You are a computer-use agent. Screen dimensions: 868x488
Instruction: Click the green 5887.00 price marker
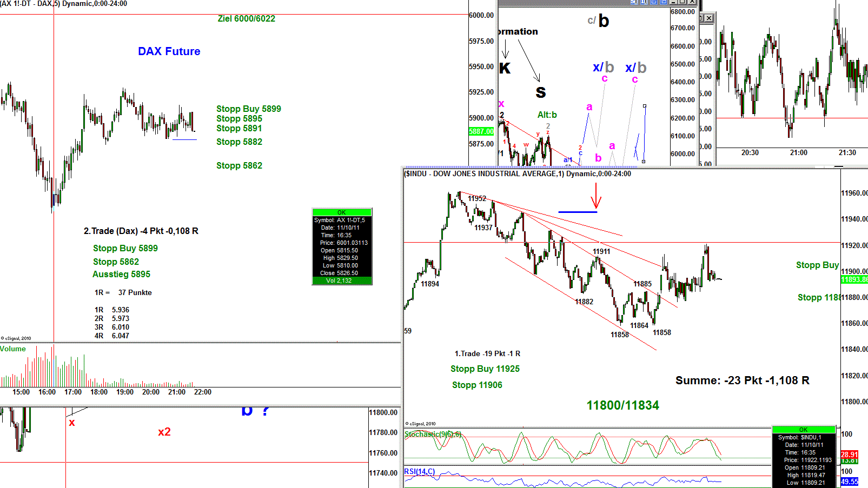click(481, 131)
